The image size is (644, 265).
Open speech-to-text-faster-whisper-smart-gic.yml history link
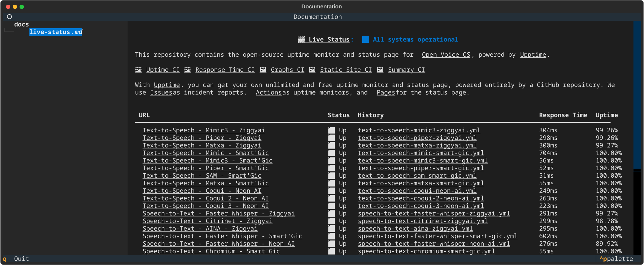[438, 236]
